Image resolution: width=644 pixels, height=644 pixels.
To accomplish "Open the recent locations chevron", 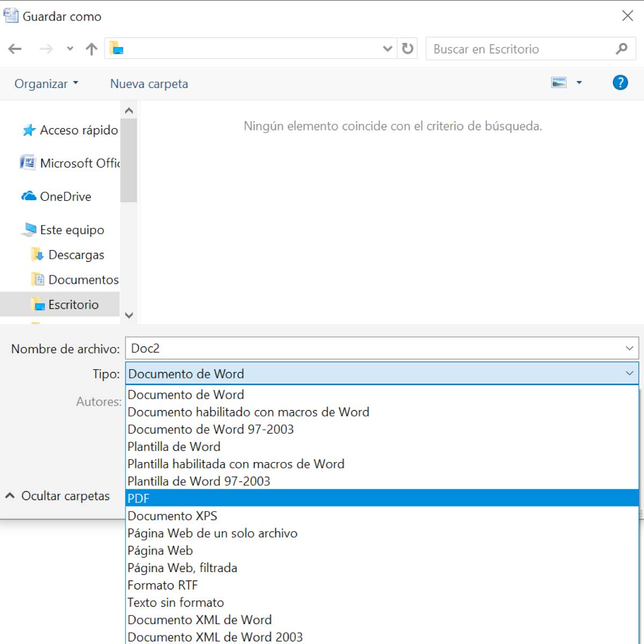I will (x=70, y=49).
